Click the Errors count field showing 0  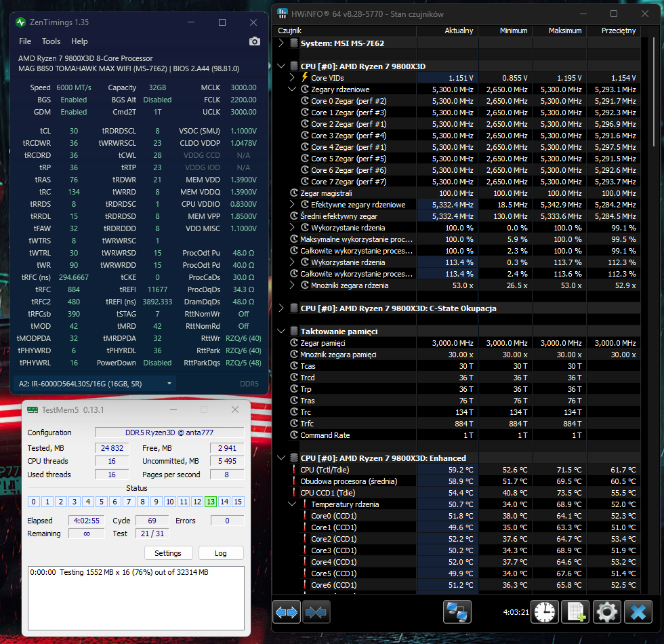[228, 521]
